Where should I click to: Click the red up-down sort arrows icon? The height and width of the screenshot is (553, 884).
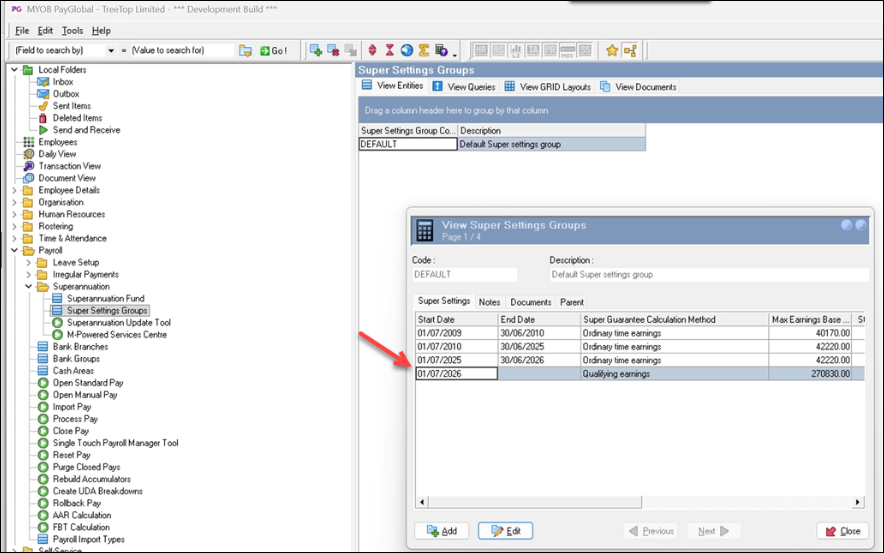click(372, 50)
